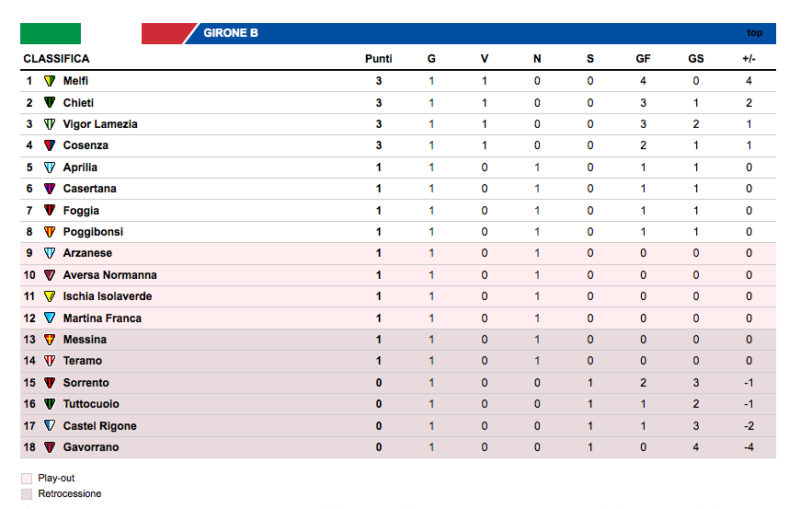
Task: Open the Aversa Normanna team page
Action: pos(109,275)
